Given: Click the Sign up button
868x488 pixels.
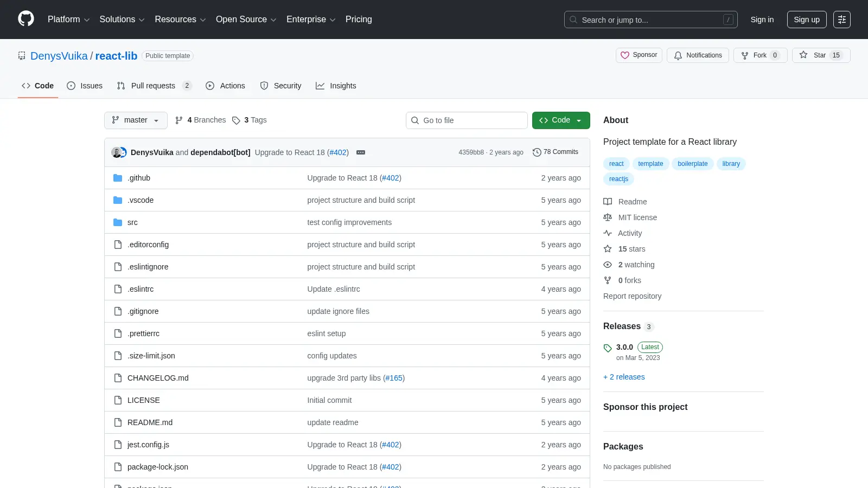Looking at the screenshot, I should [807, 20].
